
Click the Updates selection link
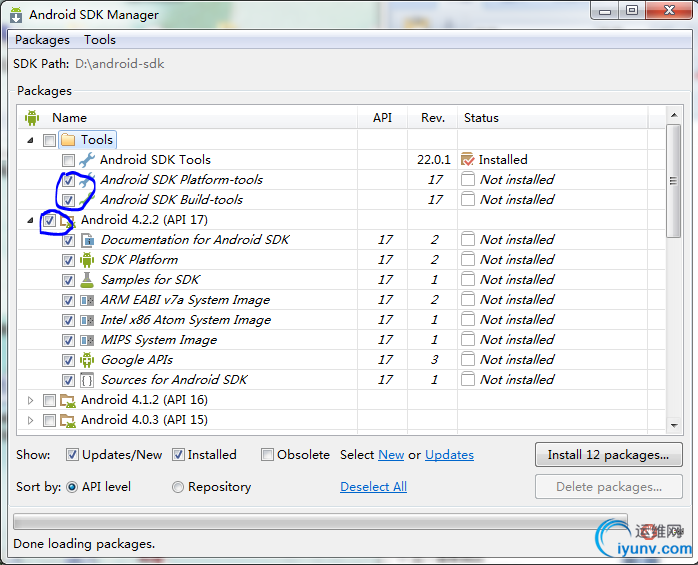coord(449,455)
